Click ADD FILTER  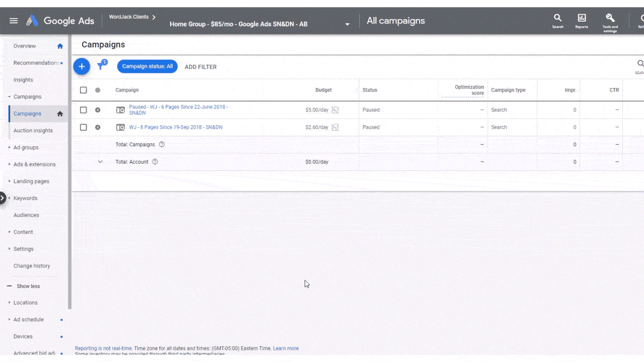pos(201,67)
